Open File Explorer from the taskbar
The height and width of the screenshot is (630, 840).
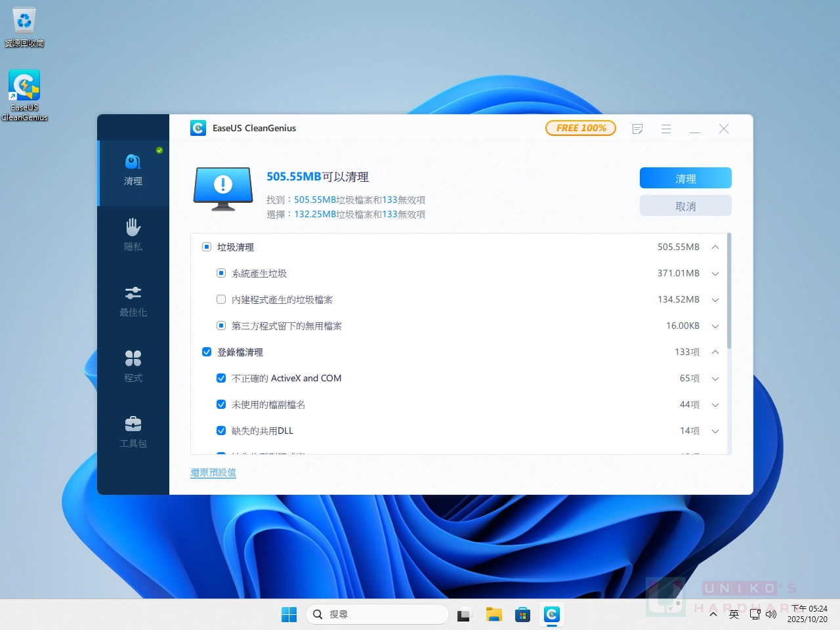point(493,615)
